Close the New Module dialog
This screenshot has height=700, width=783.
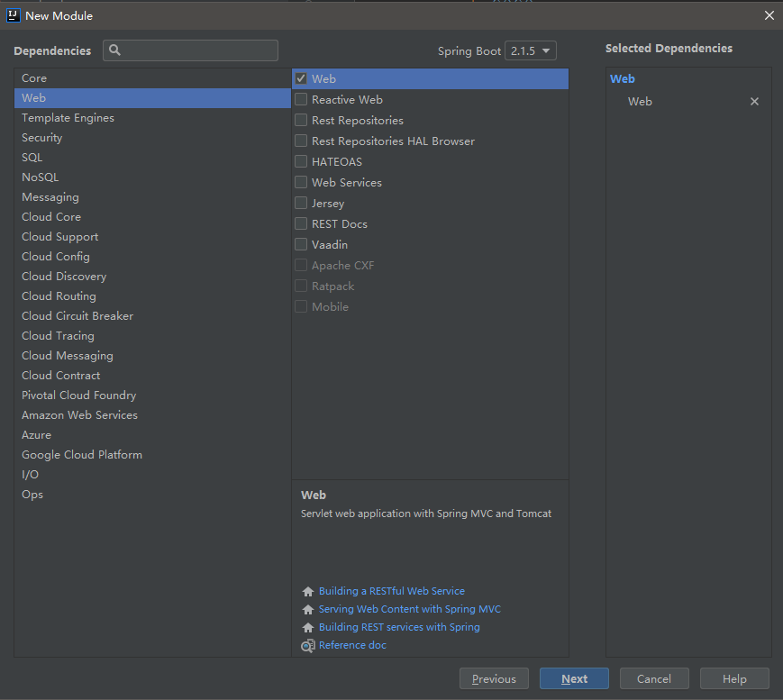point(769,15)
